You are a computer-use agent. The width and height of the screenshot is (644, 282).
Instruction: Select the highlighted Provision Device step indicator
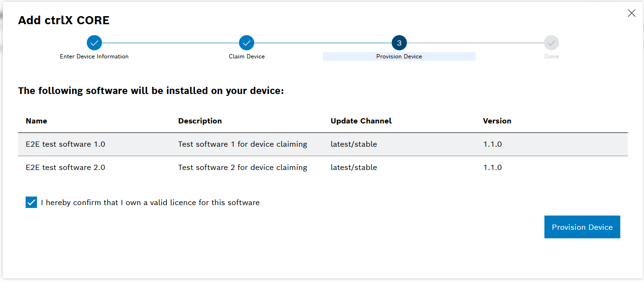[x=399, y=56]
